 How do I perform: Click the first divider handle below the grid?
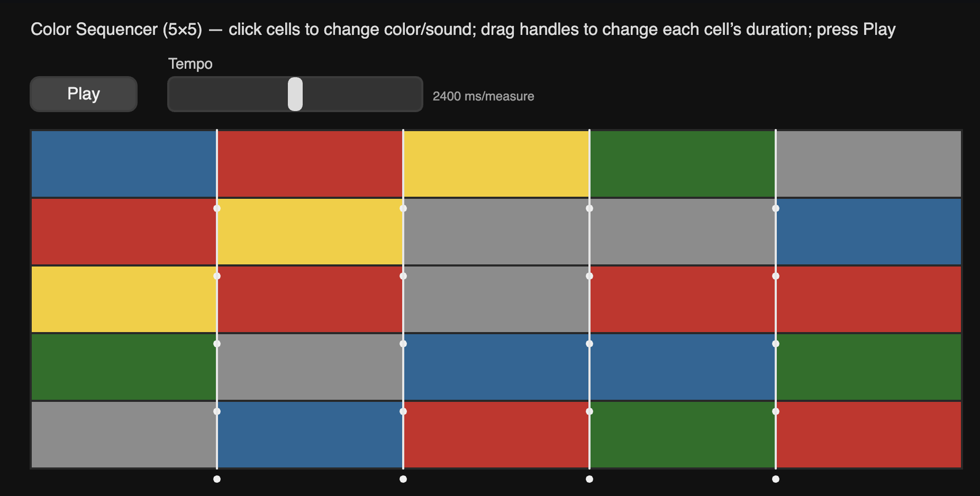click(217, 479)
